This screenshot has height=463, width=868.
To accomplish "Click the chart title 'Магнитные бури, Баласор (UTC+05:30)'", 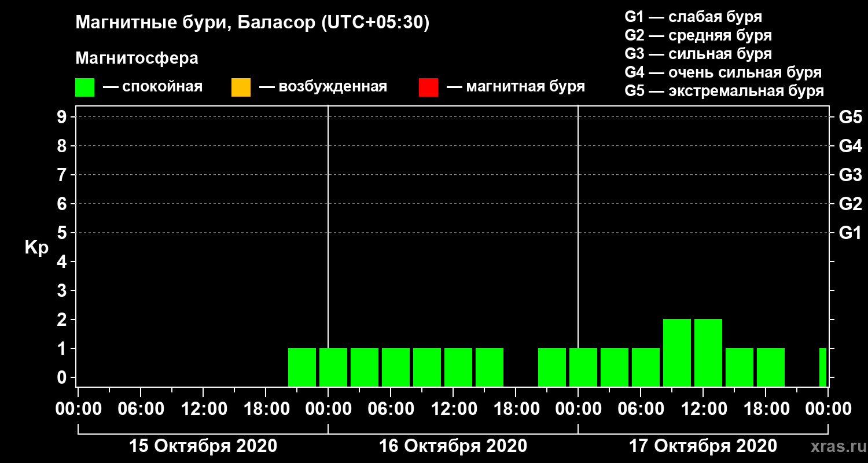I will 253,23.
